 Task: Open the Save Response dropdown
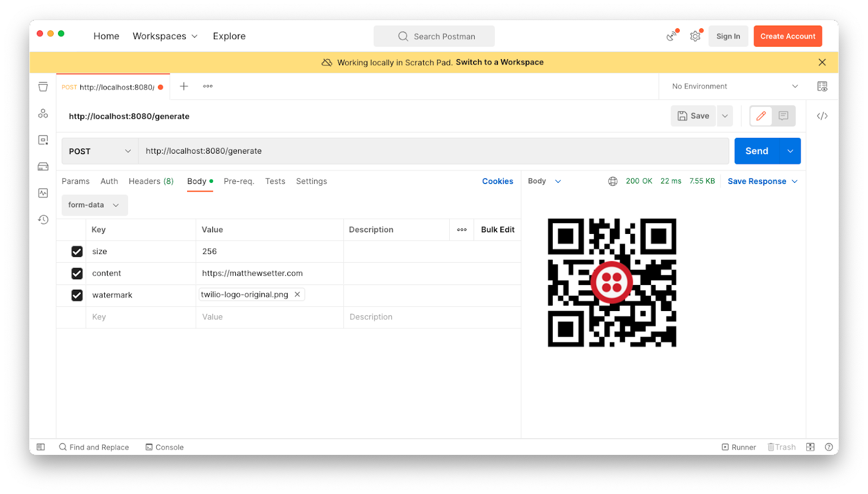(763, 181)
